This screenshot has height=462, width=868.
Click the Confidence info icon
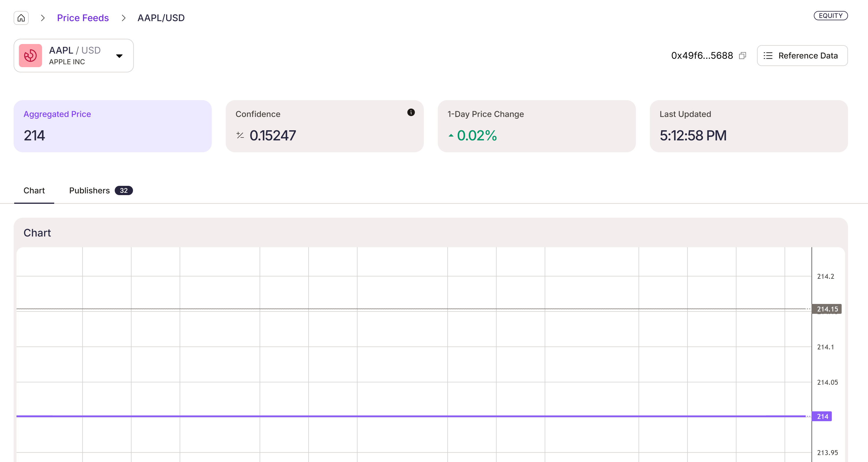coord(411,113)
